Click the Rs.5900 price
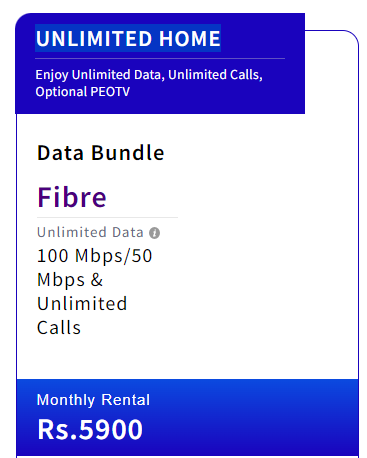The image size is (367, 458). [90, 429]
